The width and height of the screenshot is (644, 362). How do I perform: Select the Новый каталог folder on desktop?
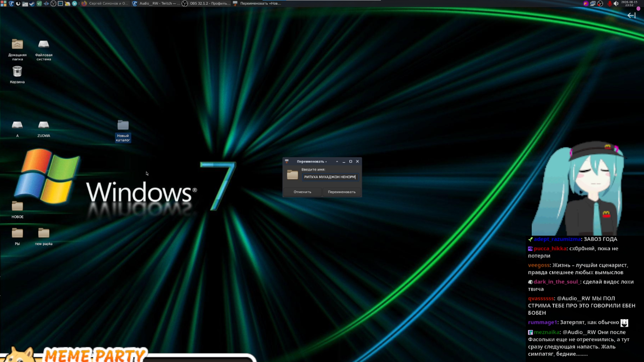pyautogui.click(x=123, y=131)
